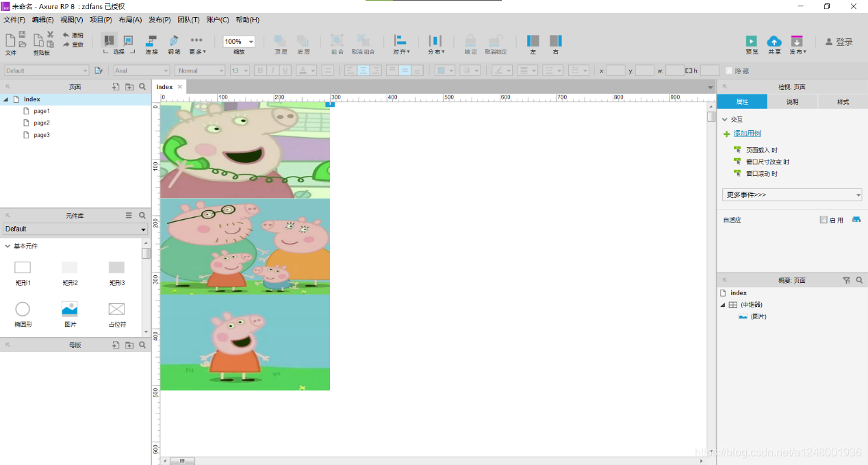
Task: Add a master in 母版 panel
Action: [x=116, y=345]
